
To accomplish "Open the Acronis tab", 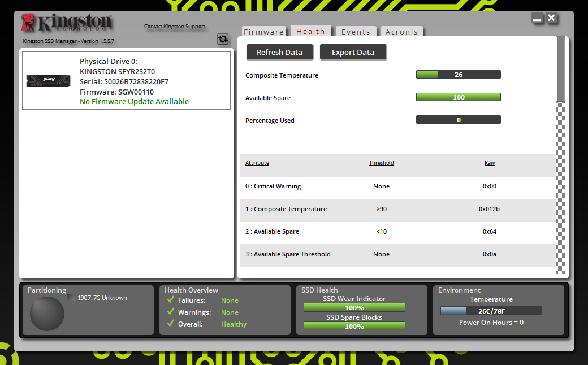I will click(x=401, y=32).
